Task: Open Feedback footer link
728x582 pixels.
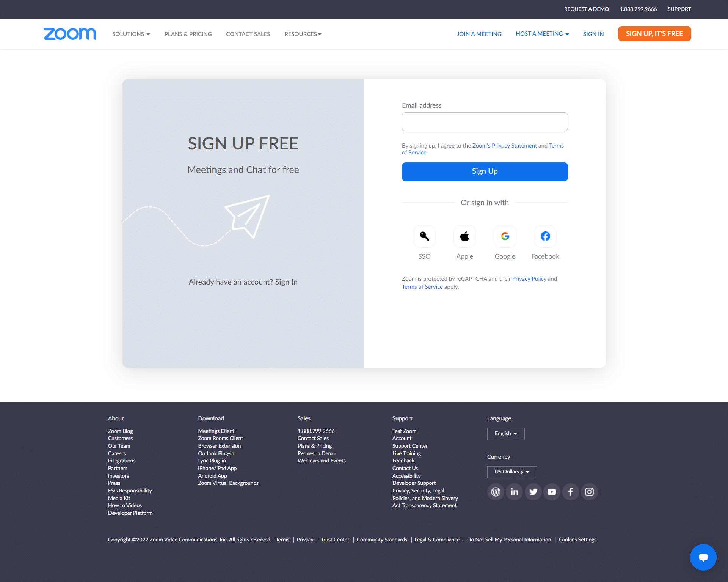Action: pos(403,461)
